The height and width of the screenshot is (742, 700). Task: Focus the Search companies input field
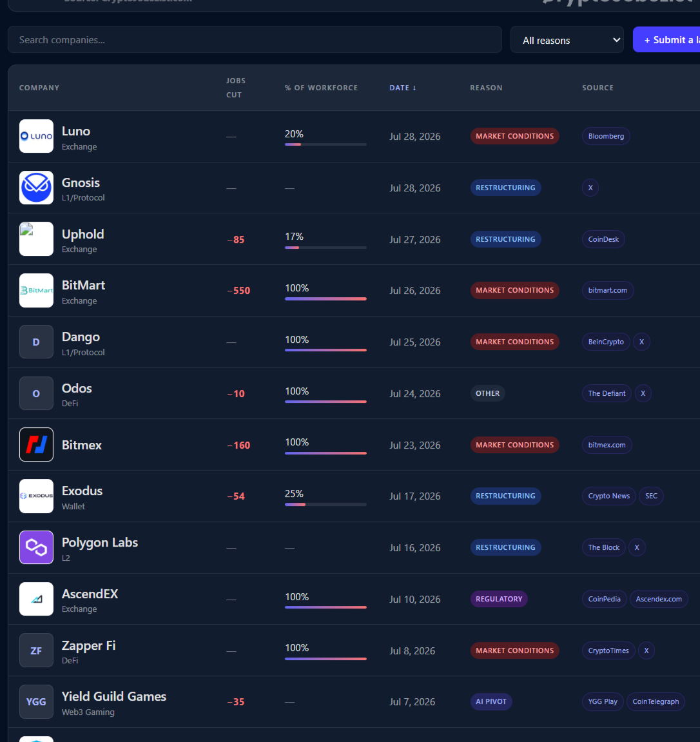click(x=255, y=40)
